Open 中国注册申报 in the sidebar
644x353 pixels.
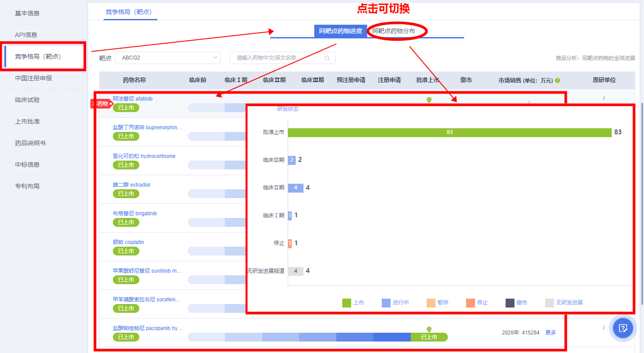(34, 78)
